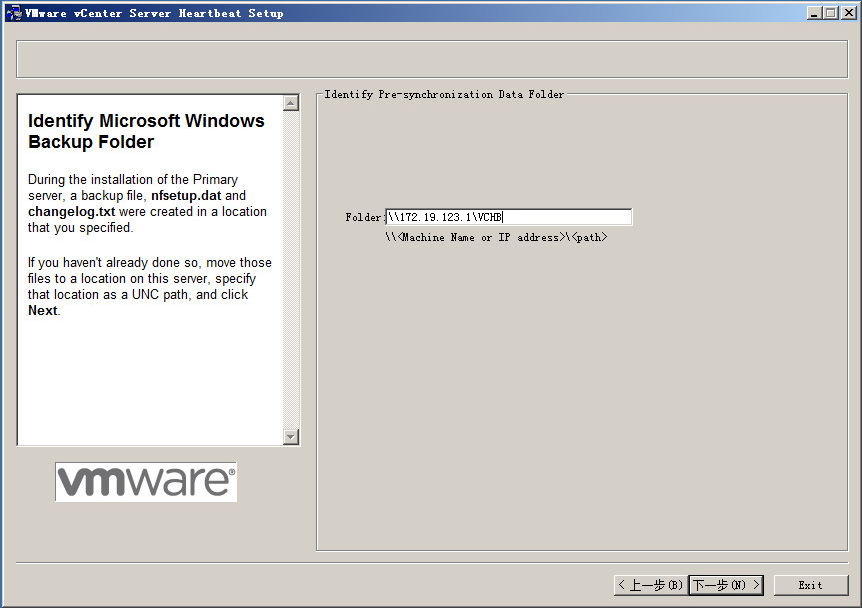Click the Folder UNC path input field
The height and width of the screenshot is (608, 862).
[509, 217]
